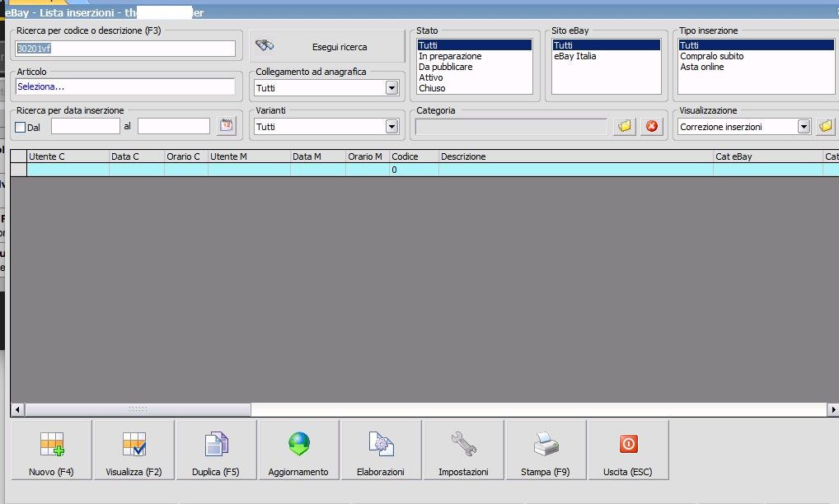Open Elaborazioni button
The height and width of the screenshot is (504, 839).
[x=381, y=450]
